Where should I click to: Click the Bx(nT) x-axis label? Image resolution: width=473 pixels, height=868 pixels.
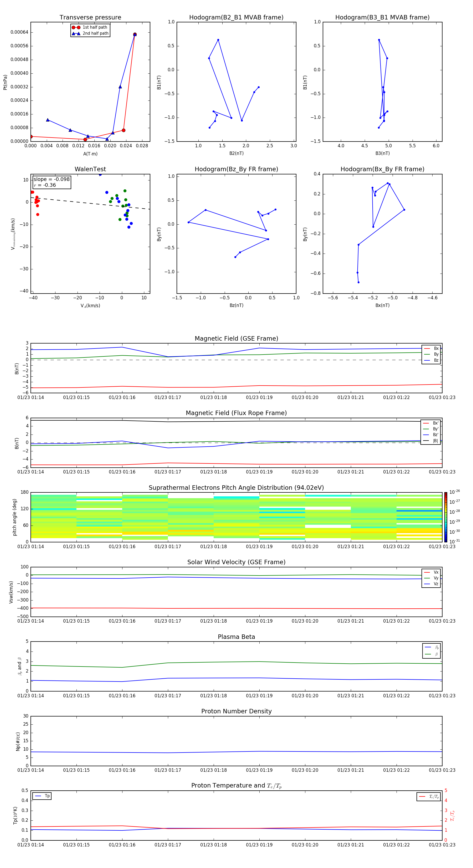tap(382, 305)
